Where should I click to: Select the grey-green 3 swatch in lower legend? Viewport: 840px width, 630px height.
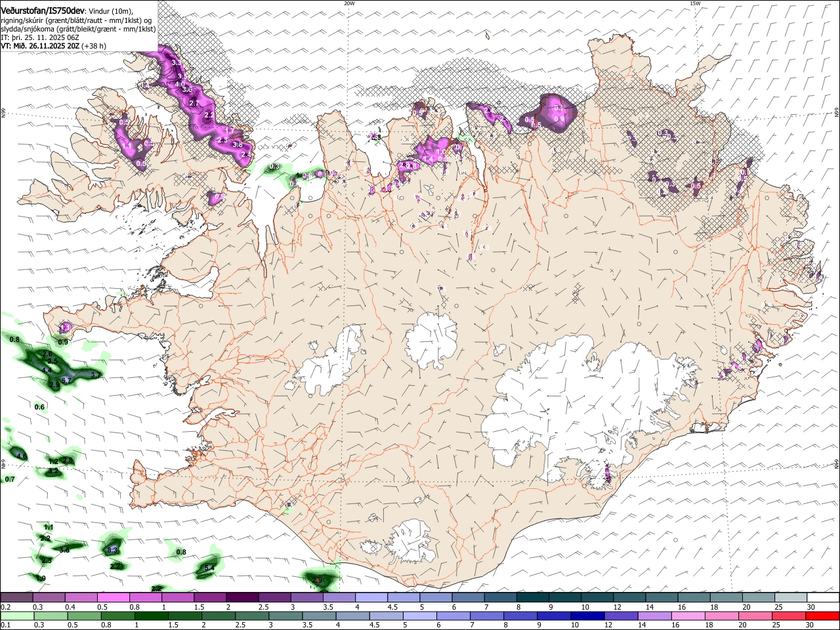coord(285,616)
